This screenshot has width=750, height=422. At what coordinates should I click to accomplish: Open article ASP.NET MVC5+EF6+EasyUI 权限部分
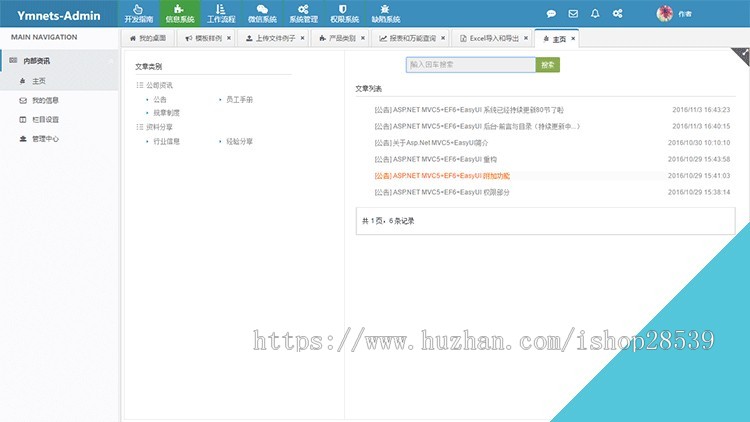point(442,192)
